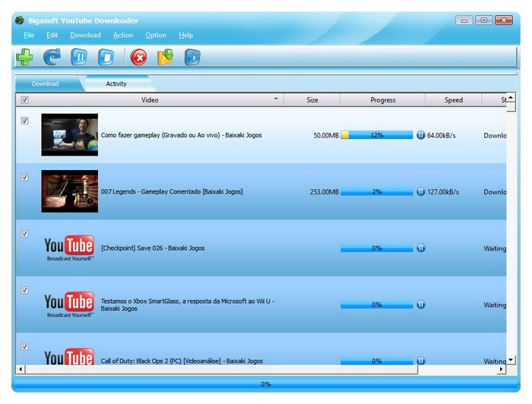Click the 0% progress bar for Xbox SmartGlass
532x404 pixels.
point(377,305)
